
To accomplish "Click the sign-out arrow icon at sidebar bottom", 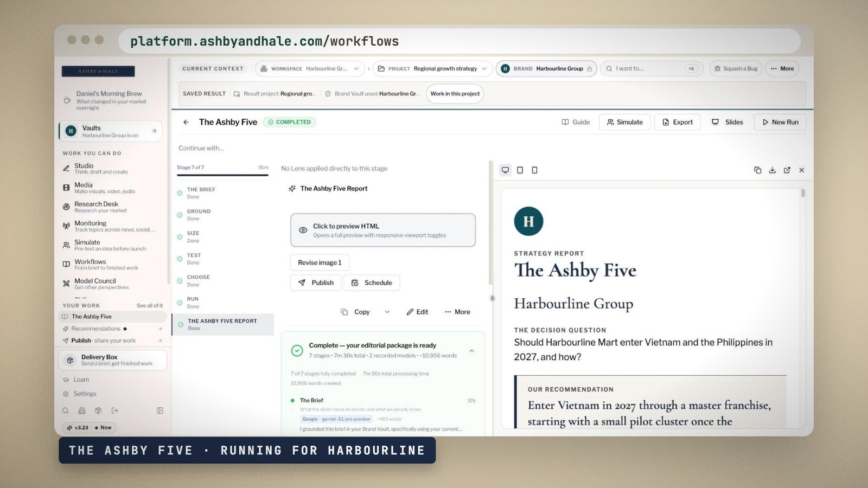I will click(x=114, y=411).
